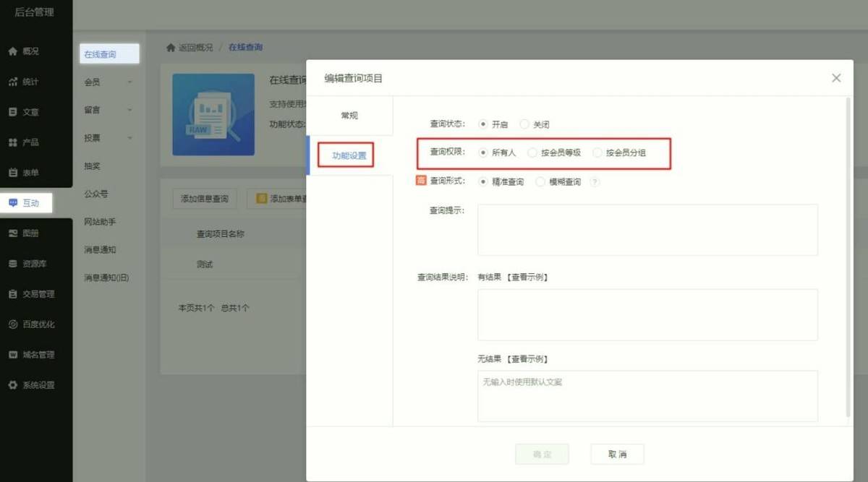The height and width of the screenshot is (482, 868).
Task: Open the 功能设置 tab
Action: pyautogui.click(x=349, y=155)
